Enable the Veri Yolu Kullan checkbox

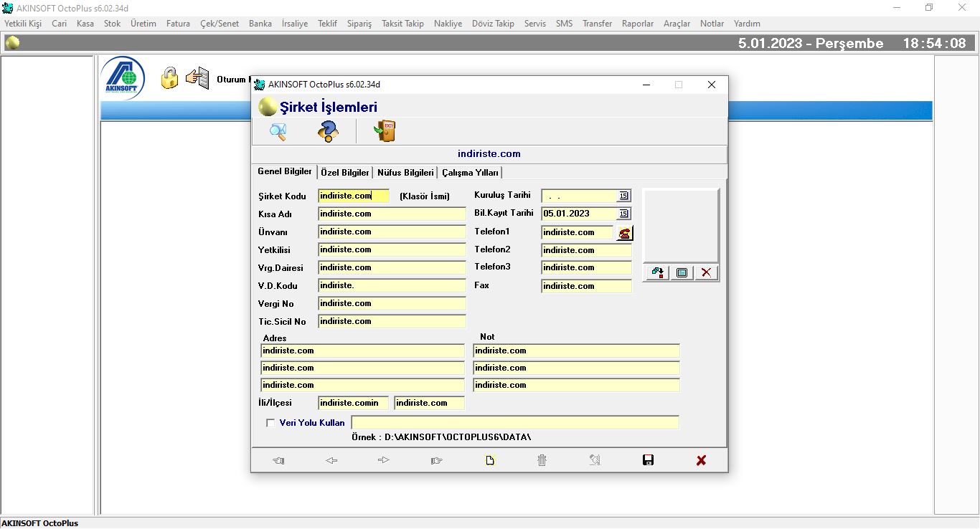click(270, 423)
